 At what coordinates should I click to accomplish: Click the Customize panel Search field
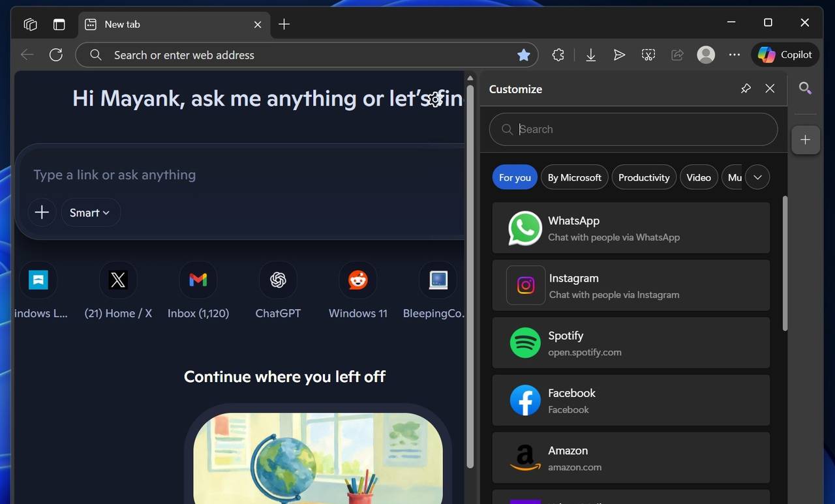pyautogui.click(x=633, y=129)
